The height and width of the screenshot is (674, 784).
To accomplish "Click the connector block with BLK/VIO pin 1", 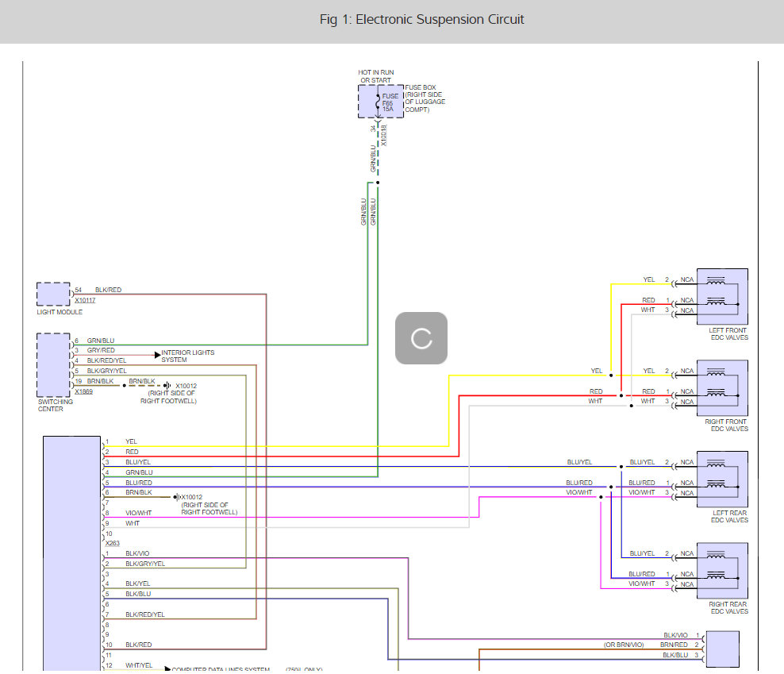I will (x=722, y=649).
